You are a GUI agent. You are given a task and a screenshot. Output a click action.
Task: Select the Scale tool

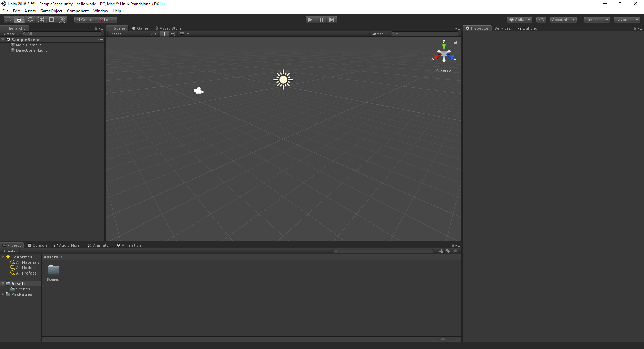coord(41,19)
